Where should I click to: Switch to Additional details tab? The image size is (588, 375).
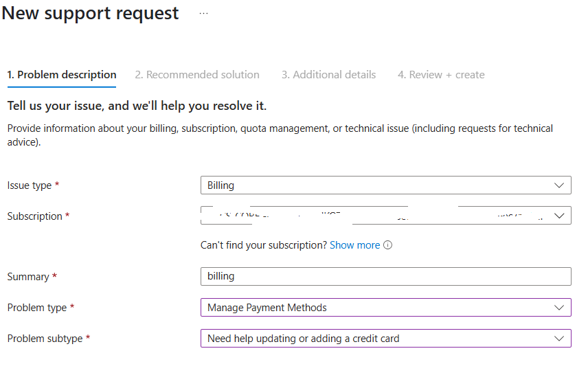click(328, 75)
